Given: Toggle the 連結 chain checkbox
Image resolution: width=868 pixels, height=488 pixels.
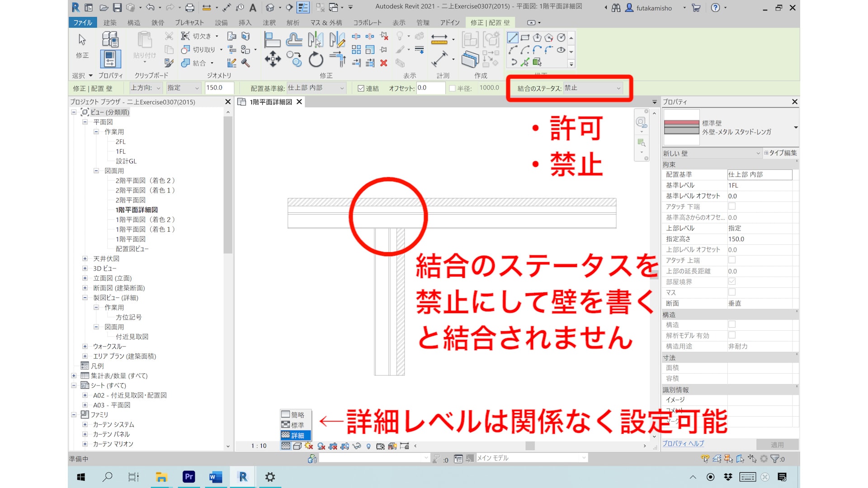Looking at the screenshot, I should click(x=361, y=89).
